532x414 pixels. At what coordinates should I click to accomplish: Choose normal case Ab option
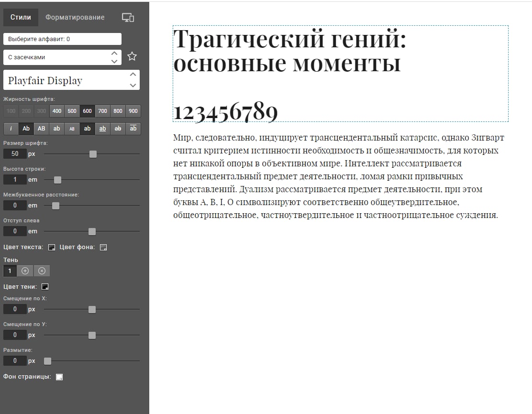26,129
